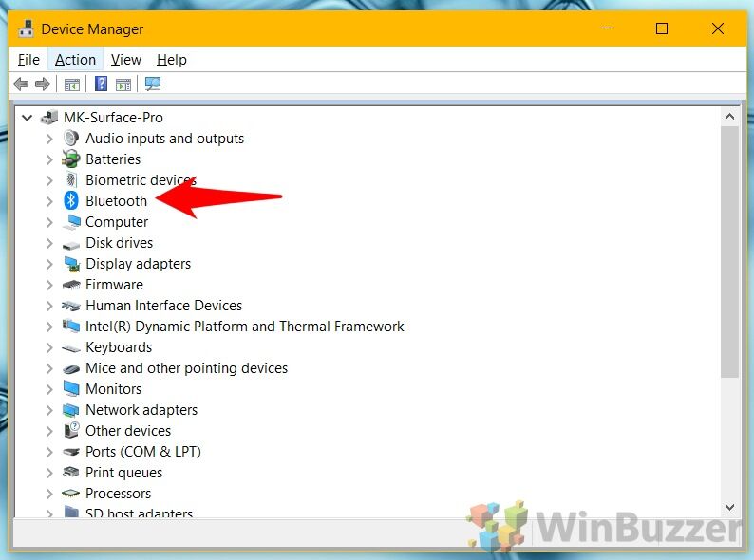Click the Other devices icon
Viewport: 754px width, 560px height.
coord(71,430)
